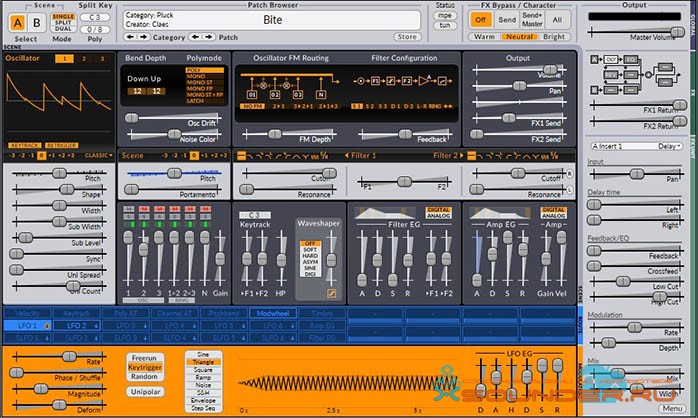Image resolution: width=698 pixels, height=418 pixels.
Task: Select 2>1 FM routing option
Action: 279,106
